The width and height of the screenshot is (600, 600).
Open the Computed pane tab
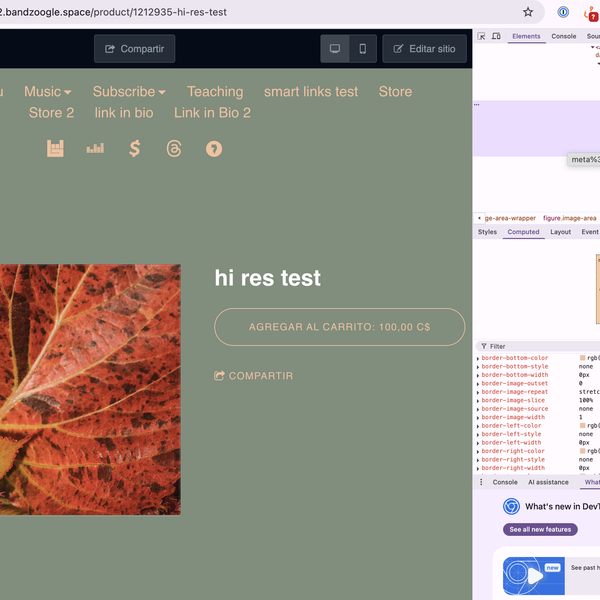pos(523,232)
